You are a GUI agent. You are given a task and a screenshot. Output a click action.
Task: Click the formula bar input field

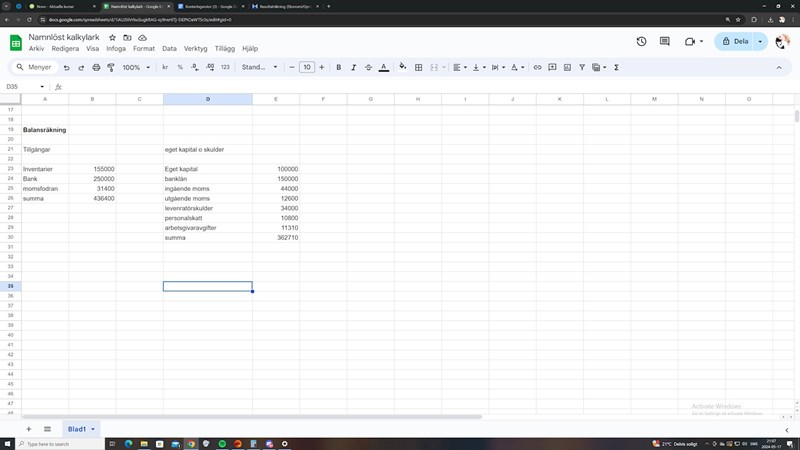pos(400,87)
